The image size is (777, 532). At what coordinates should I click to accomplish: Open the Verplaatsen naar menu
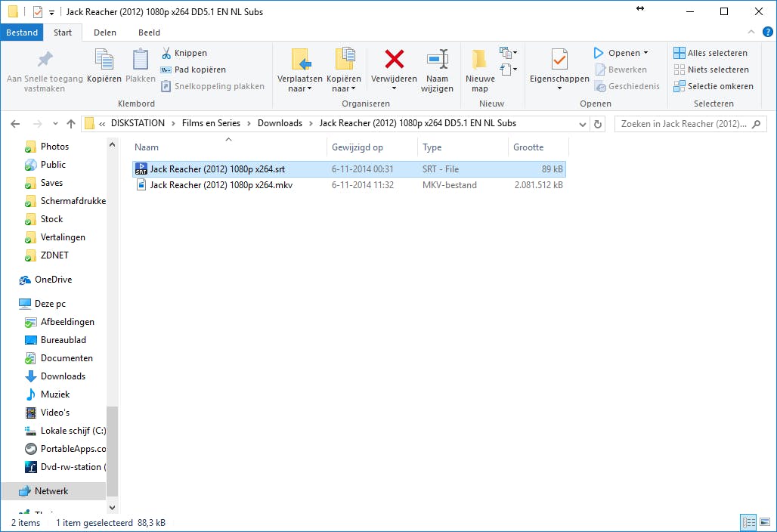[x=300, y=71]
